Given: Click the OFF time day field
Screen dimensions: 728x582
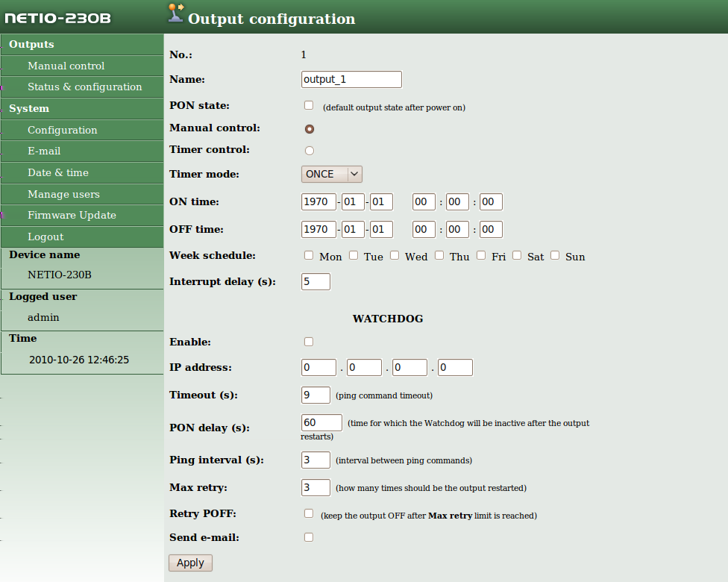Looking at the screenshot, I should (381, 230).
